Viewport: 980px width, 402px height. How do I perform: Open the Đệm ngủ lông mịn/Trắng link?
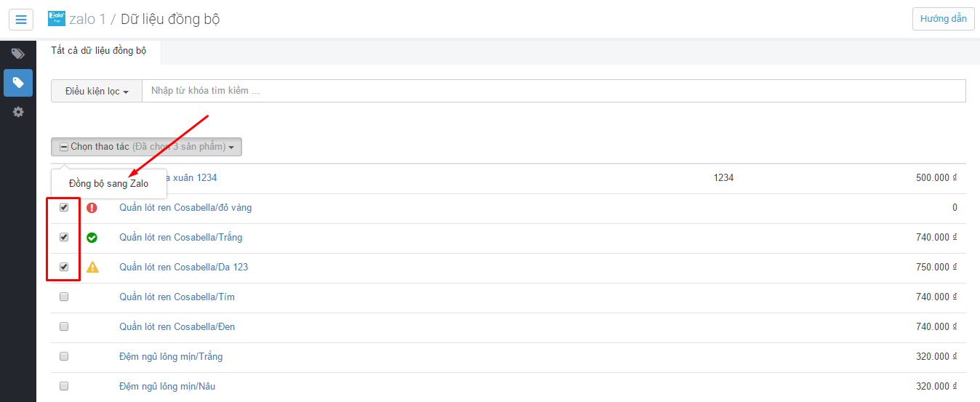click(171, 356)
